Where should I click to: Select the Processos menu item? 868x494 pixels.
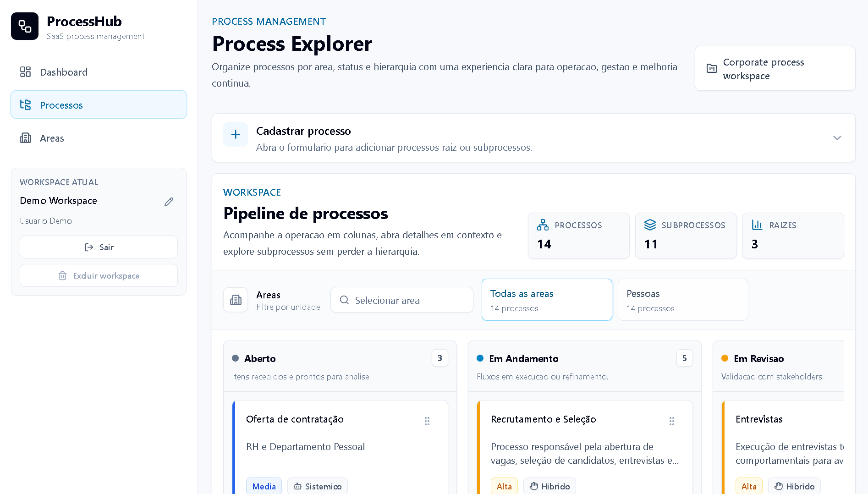pyautogui.click(x=99, y=105)
